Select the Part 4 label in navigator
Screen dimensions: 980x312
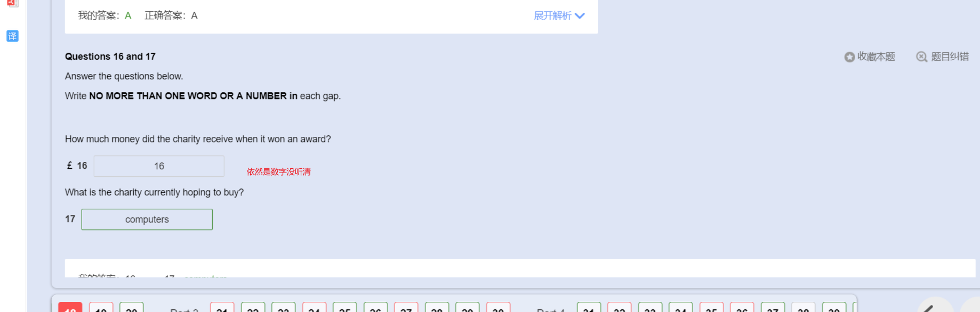click(551, 309)
